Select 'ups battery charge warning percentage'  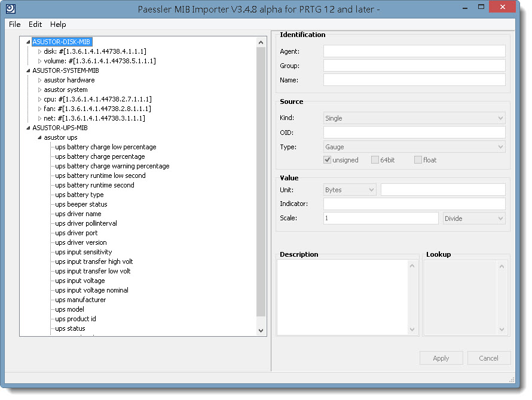point(112,166)
